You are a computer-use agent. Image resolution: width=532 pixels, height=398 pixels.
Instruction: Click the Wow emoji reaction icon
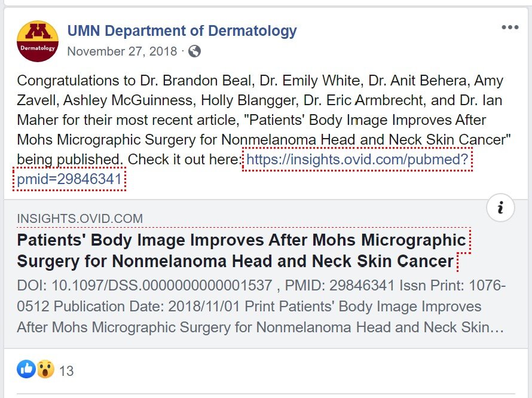point(45,369)
